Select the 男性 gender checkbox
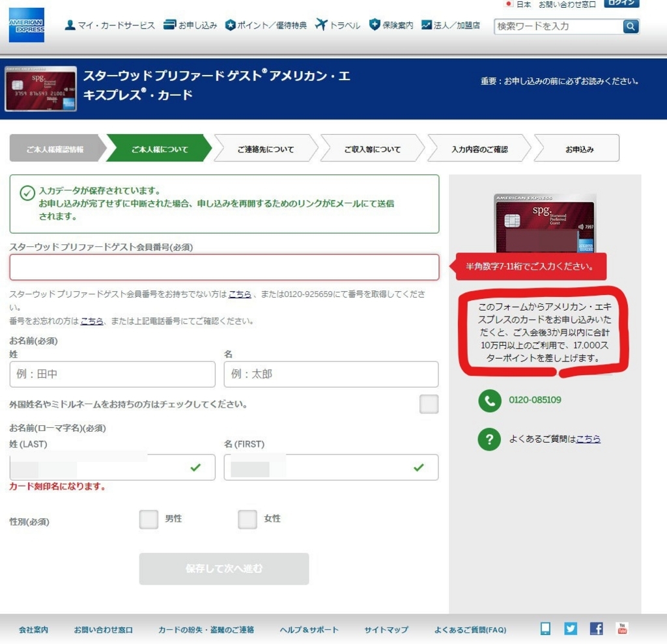The width and height of the screenshot is (667, 644). pos(149,520)
